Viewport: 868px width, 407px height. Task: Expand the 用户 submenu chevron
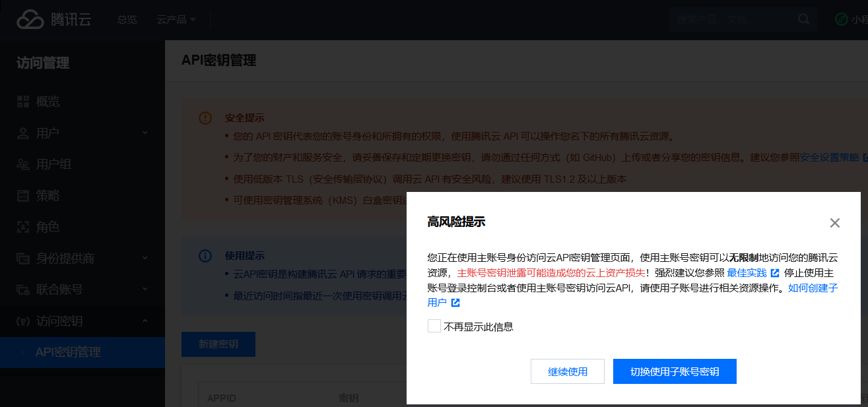coord(145,133)
